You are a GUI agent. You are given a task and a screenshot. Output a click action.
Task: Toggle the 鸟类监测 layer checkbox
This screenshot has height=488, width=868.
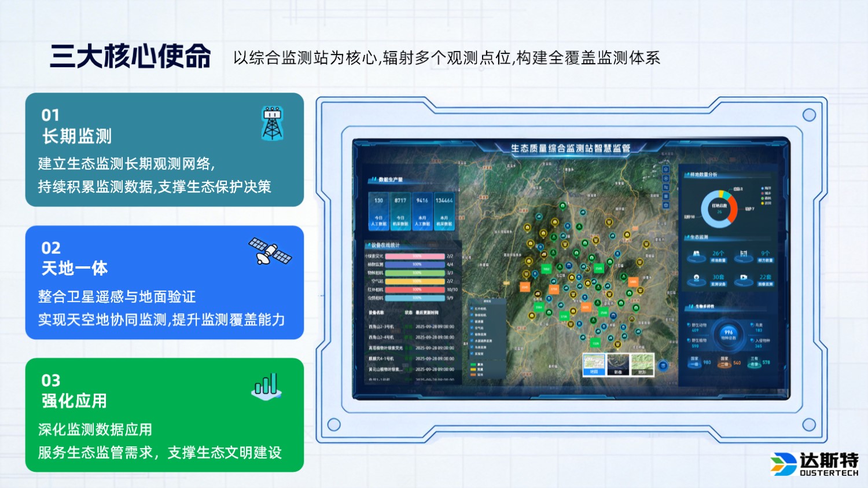tap(472, 346)
